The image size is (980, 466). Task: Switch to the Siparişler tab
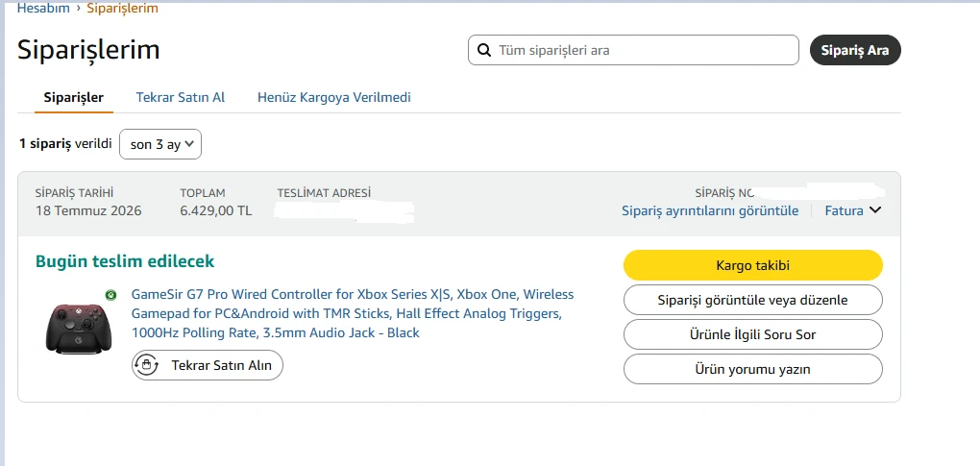[74, 97]
